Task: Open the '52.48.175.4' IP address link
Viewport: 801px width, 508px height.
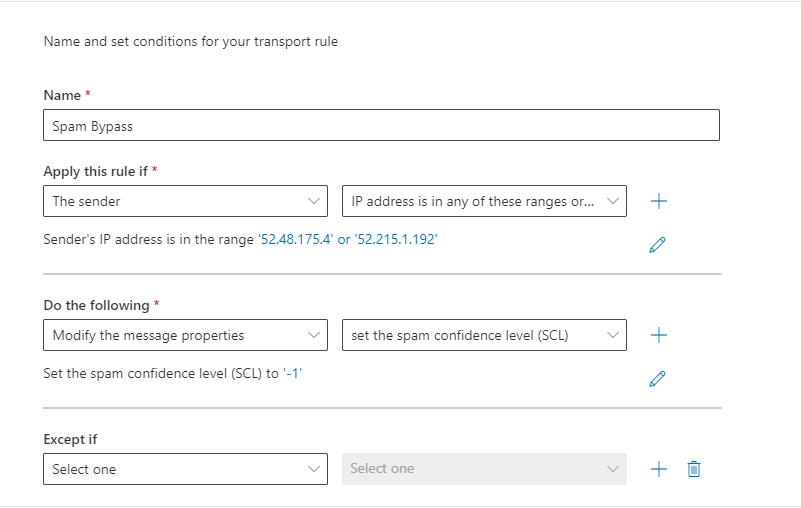Action: click(x=296, y=239)
